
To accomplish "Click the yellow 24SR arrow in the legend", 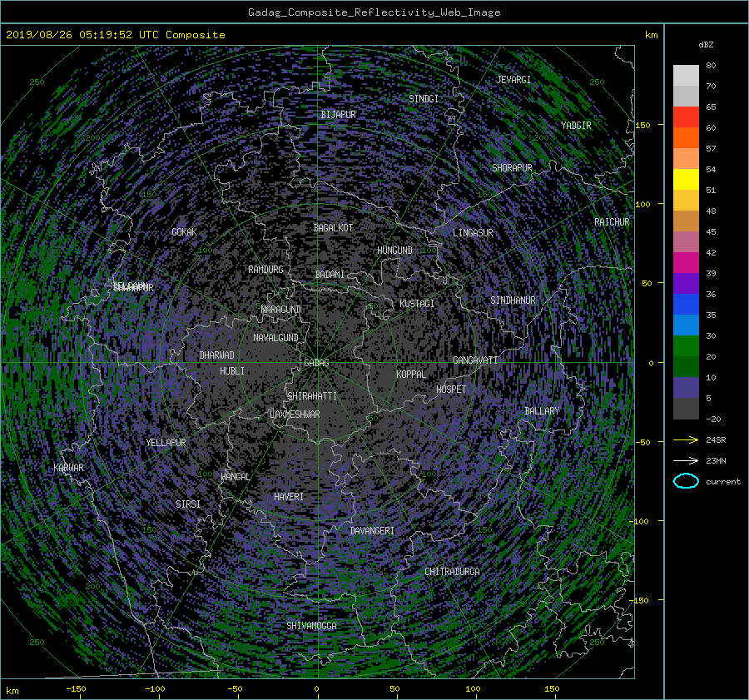I will [686, 439].
